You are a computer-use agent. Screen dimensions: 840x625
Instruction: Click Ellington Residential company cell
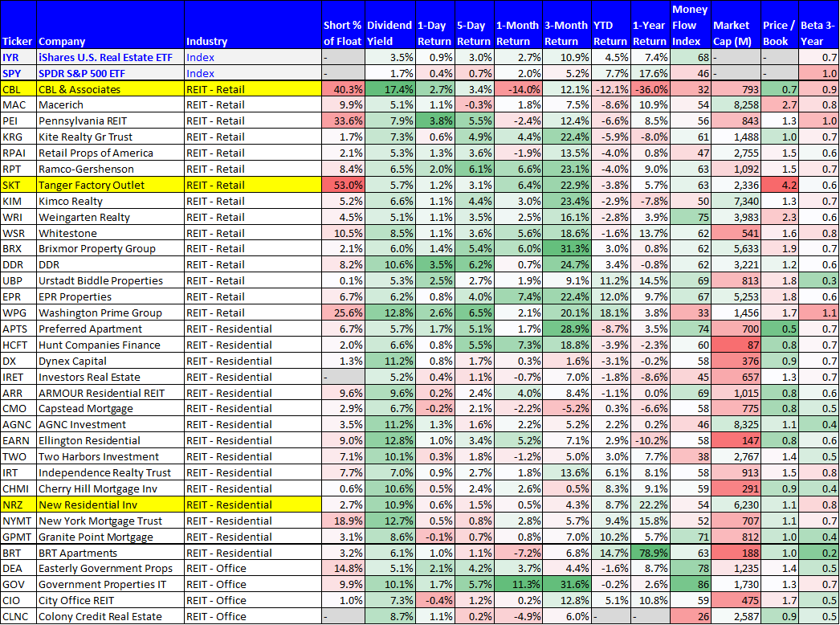[x=110, y=440]
